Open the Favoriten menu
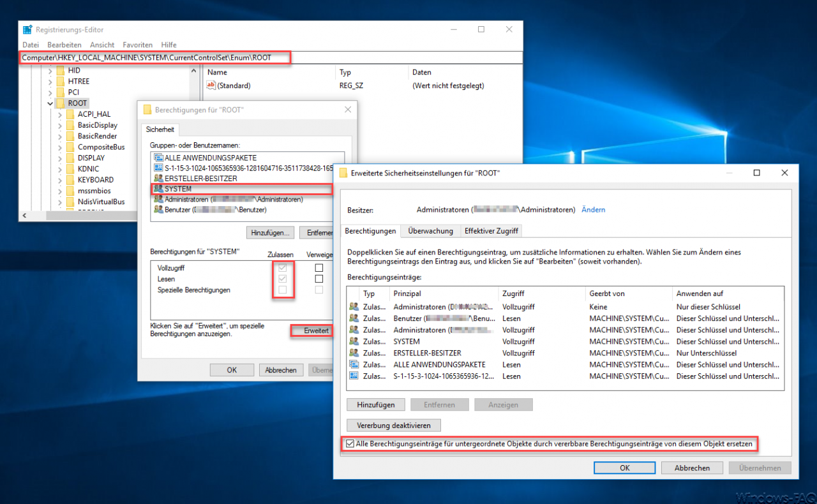 click(x=138, y=45)
